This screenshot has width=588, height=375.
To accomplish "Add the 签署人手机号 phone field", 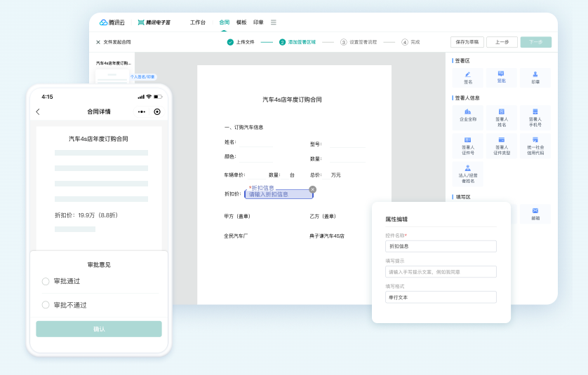I will (x=535, y=116).
